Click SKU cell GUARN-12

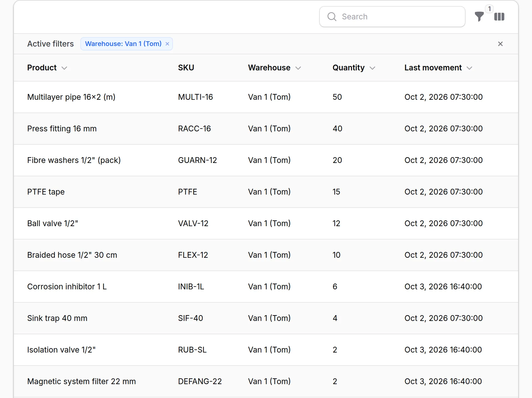[x=198, y=160]
